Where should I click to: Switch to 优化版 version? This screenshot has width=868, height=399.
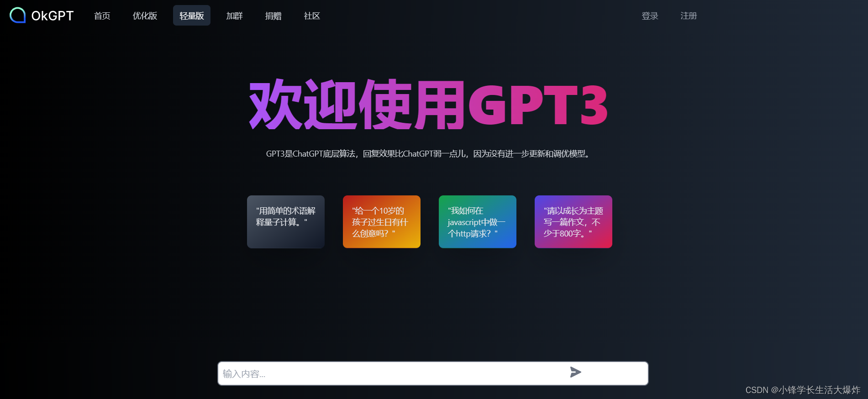145,16
